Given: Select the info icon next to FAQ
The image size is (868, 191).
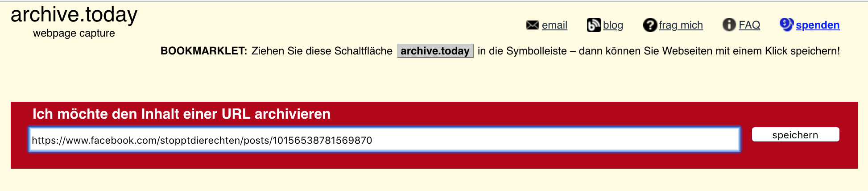Looking at the screenshot, I should click(x=729, y=25).
